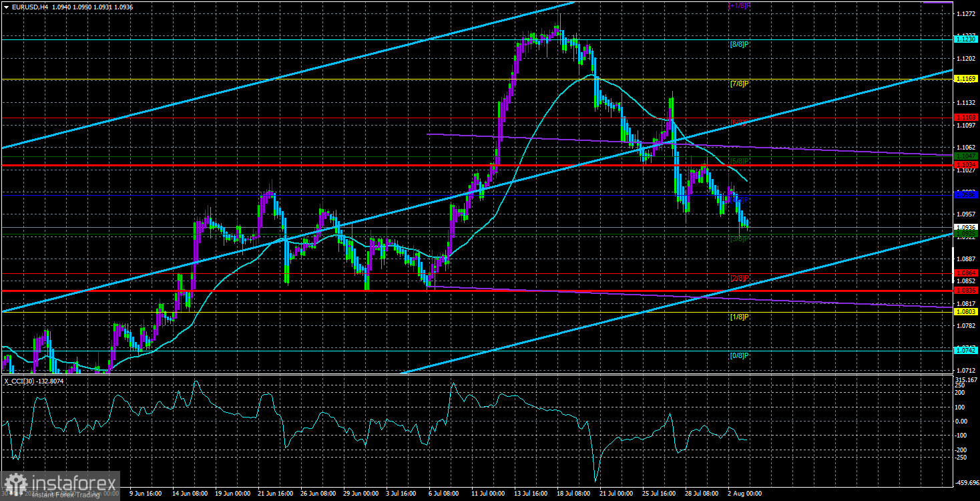980x501 pixels.
Task: Open the chart menu arrow beside EURUSD,H4
Action: (x=6, y=6)
